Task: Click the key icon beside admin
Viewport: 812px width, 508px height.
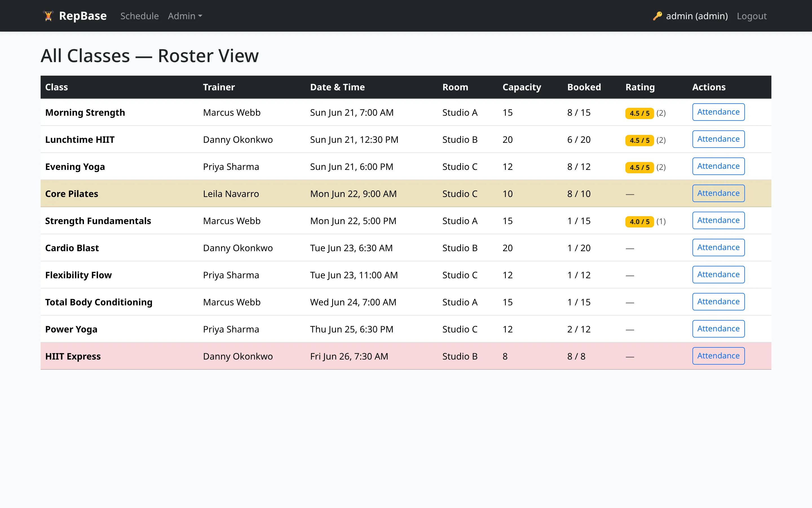Action: point(657,16)
